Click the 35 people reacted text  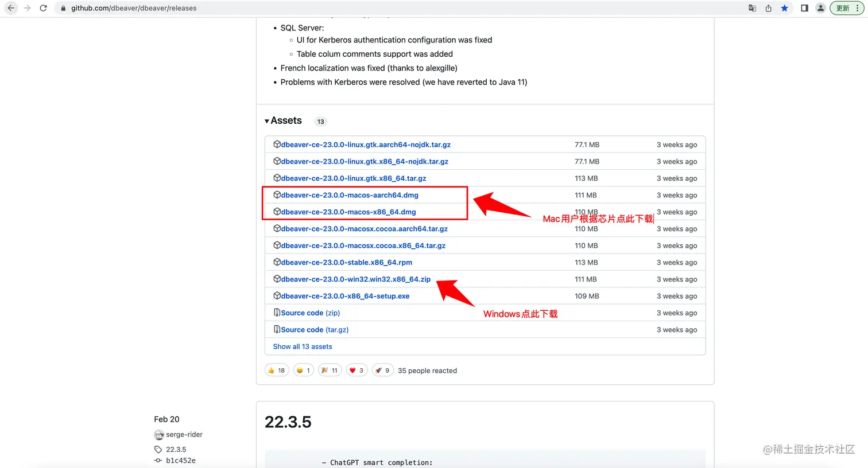coord(428,370)
